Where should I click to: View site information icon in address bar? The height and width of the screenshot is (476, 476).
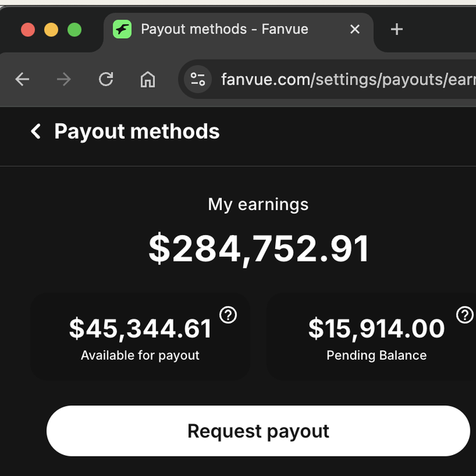(198, 79)
